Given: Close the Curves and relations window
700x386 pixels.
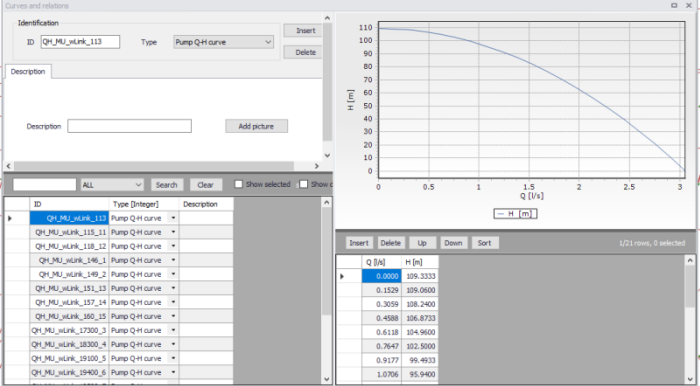Looking at the screenshot, I should pyautogui.click(x=689, y=5).
